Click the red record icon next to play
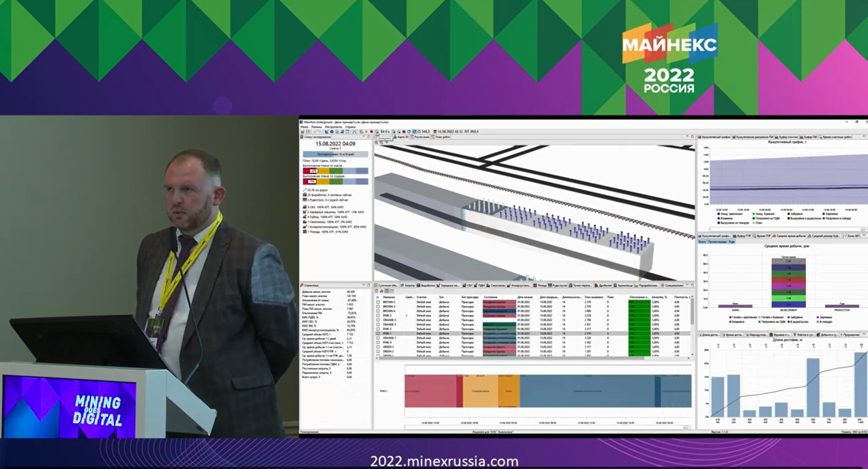The height and width of the screenshot is (469, 868). [372, 132]
